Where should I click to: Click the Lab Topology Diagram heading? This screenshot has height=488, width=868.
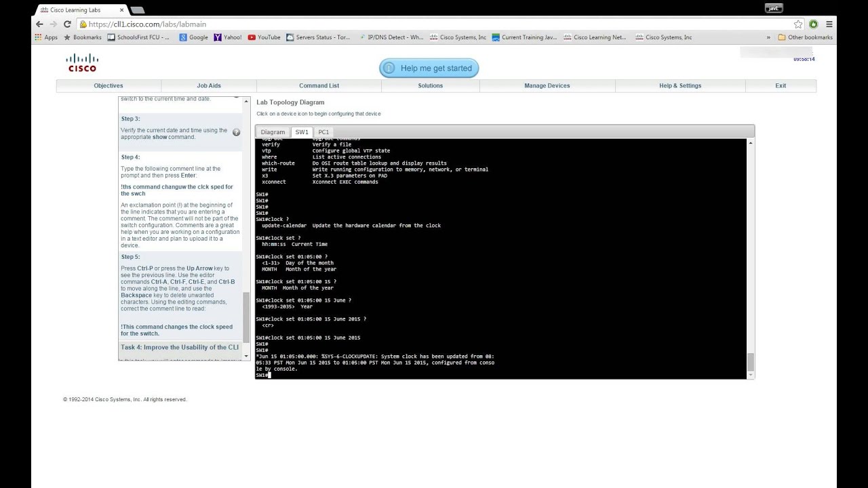point(290,102)
